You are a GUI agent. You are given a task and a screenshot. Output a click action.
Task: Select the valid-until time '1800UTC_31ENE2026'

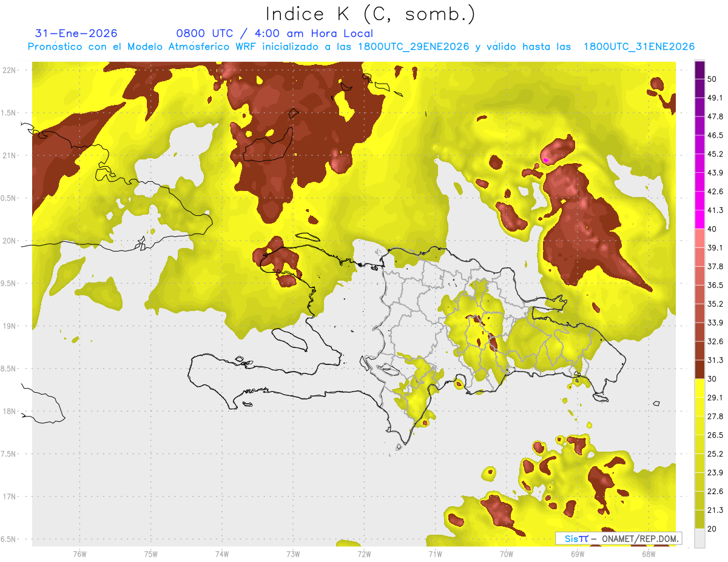[639, 47]
